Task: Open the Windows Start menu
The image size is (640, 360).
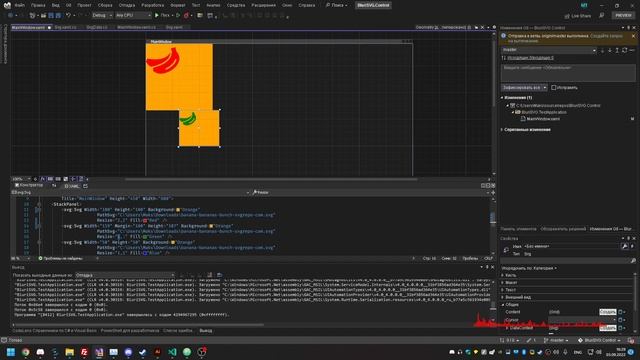Action: (x=11, y=352)
